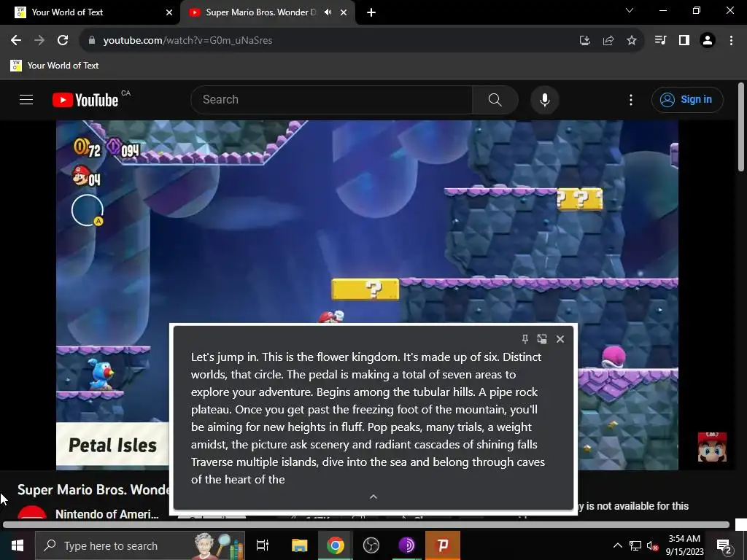The height and width of the screenshot is (560, 747).
Task: Click the Type here to search box
Action: [x=140, y=545]
